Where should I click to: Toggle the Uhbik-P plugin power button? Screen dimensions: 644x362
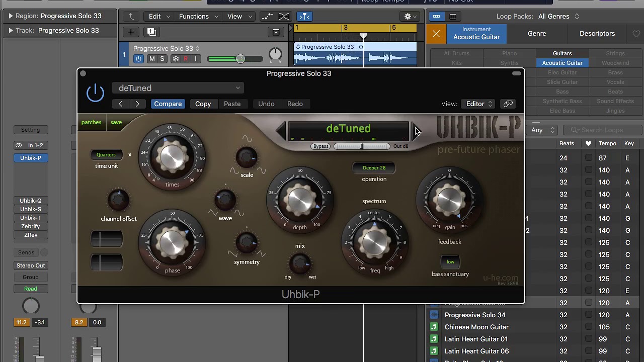coord(95,93)
